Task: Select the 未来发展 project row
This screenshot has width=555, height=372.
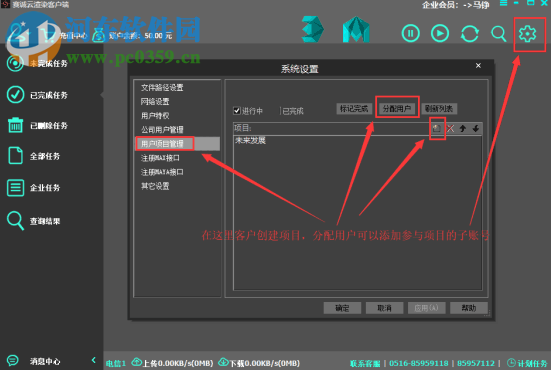Action: (357, 141)
